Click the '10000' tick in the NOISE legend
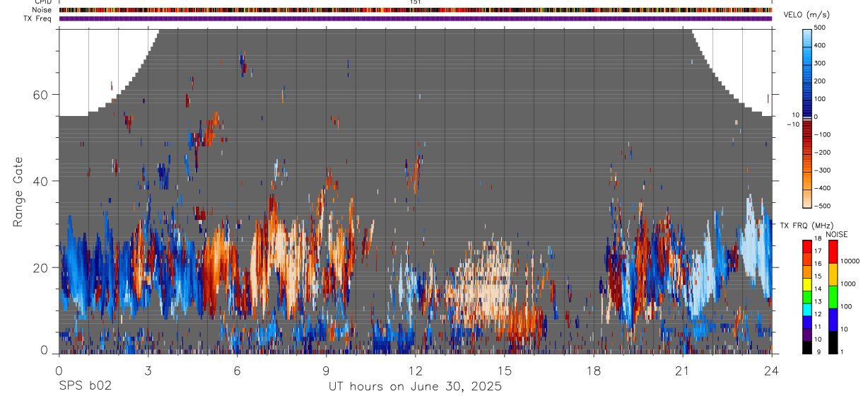Viewport: 868px width, 401px height. coord(850,261)
